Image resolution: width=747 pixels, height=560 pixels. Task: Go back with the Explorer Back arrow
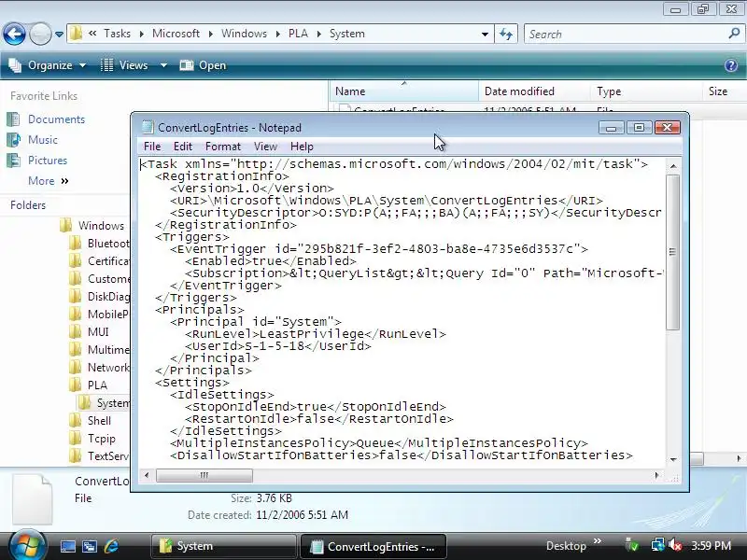tap(14, 34)
